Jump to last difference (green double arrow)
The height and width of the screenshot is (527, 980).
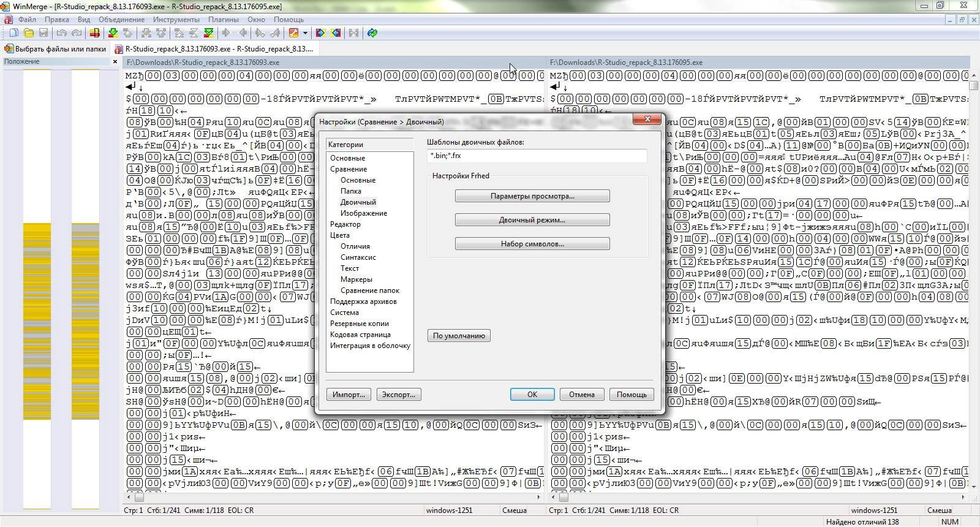209,33
